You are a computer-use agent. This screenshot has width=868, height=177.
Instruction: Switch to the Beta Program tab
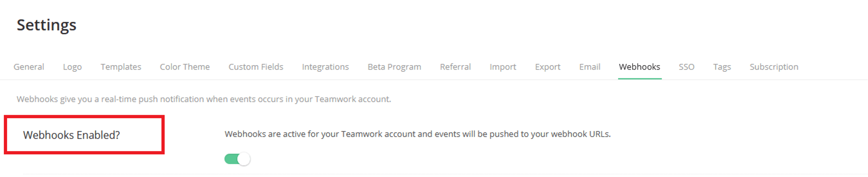tap(394, 67)
